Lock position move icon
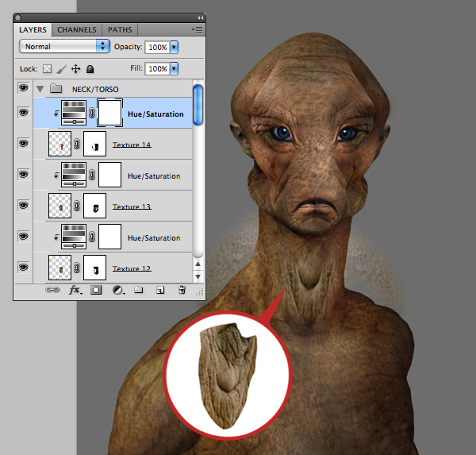476x455 pixels. 75,69
